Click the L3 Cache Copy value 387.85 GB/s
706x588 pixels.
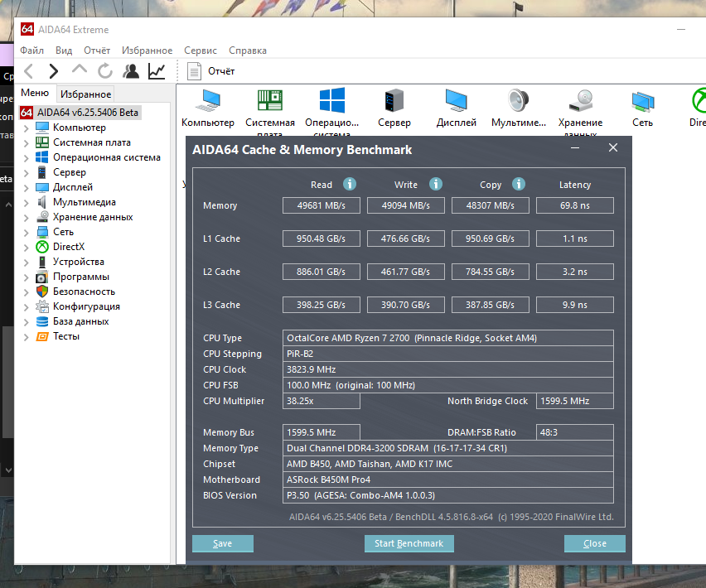tap(490, 305)
